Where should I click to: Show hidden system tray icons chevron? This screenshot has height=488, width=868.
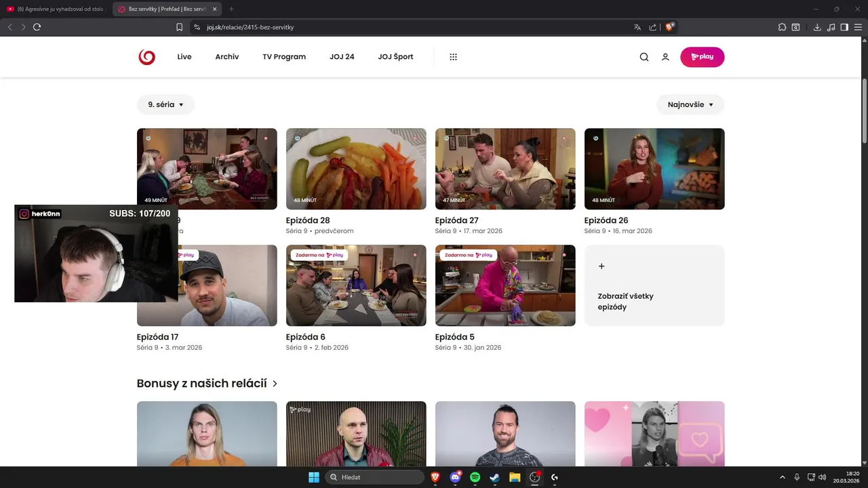click(x=783, y=477)
